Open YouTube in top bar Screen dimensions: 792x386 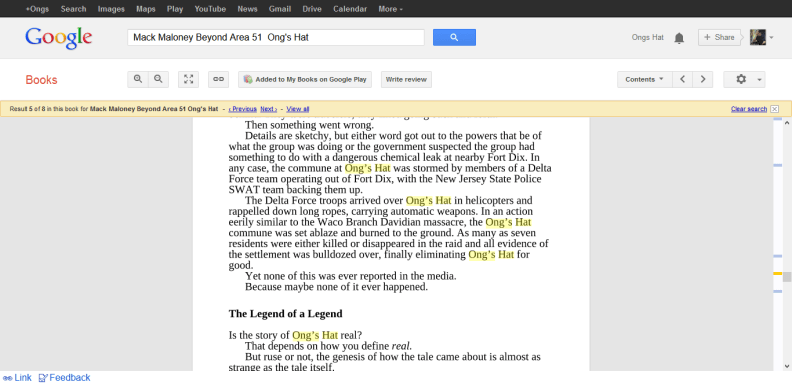(210, 9)
